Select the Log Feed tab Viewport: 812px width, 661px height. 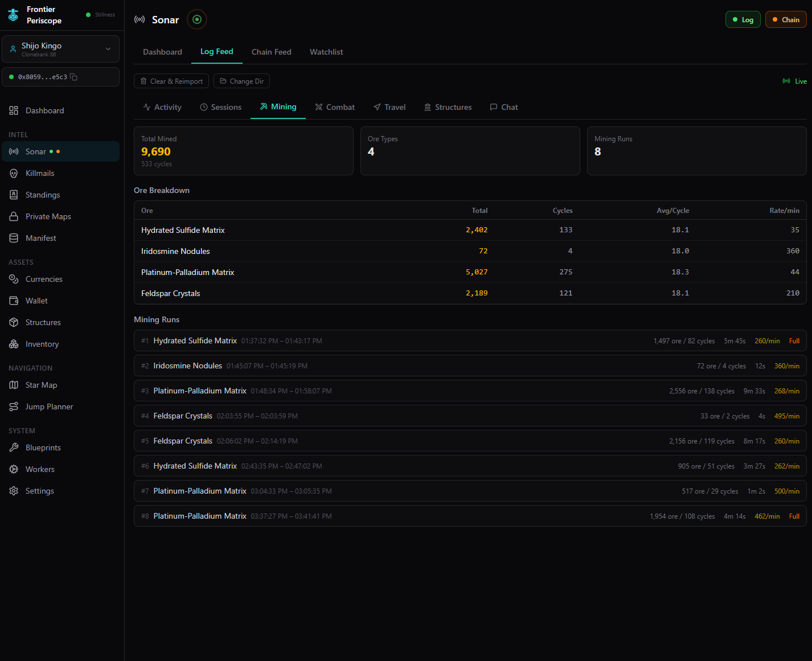(x=217, y=52)
